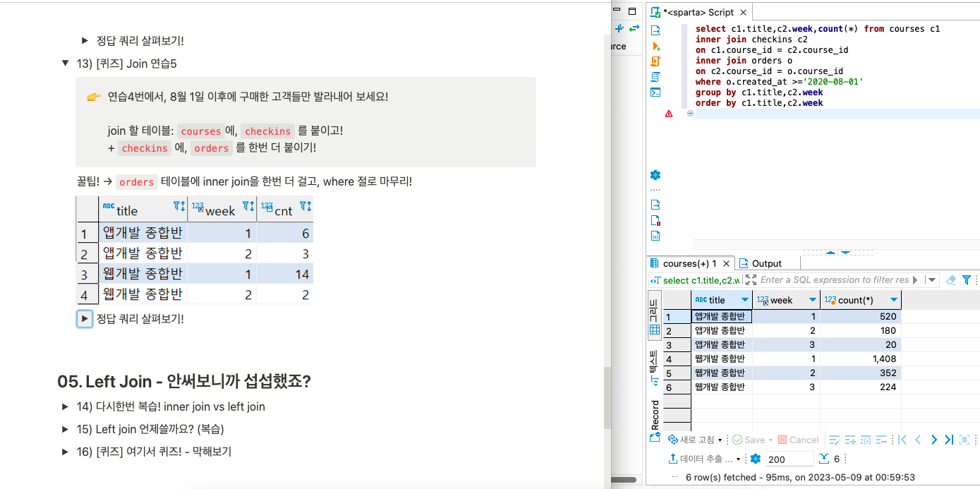
Task: Open the count(*) column dropdown arrow
Action: pyautogui.click(x=894, y=300)
